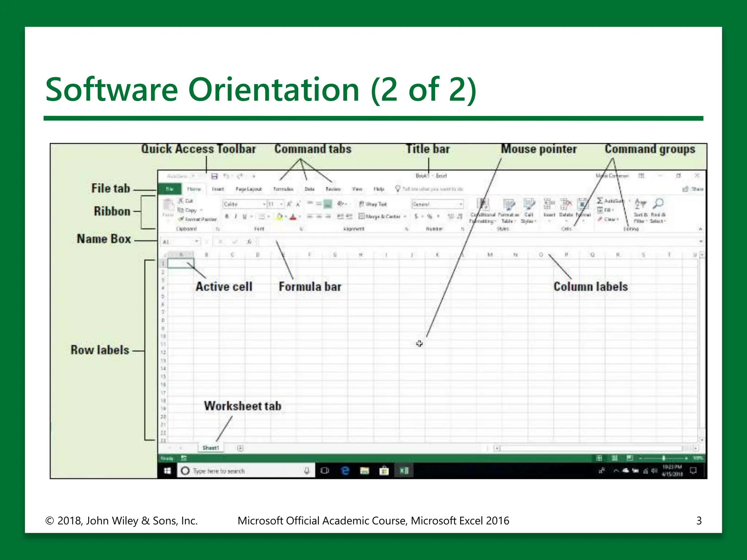Click the Percent Style icon

pos(429,216)
